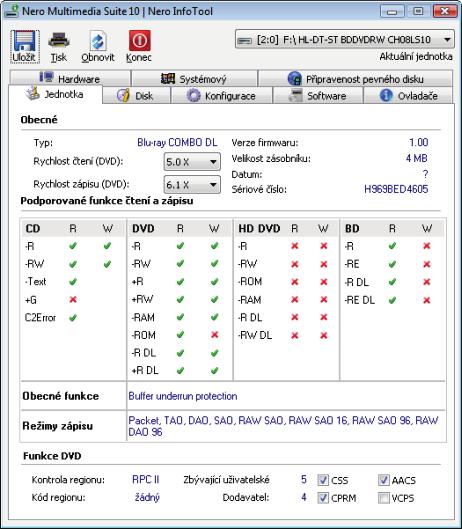The image size is (462, 529).
Task: Click the firmware version 1.00 value
Action: click(x=418, y=142)
